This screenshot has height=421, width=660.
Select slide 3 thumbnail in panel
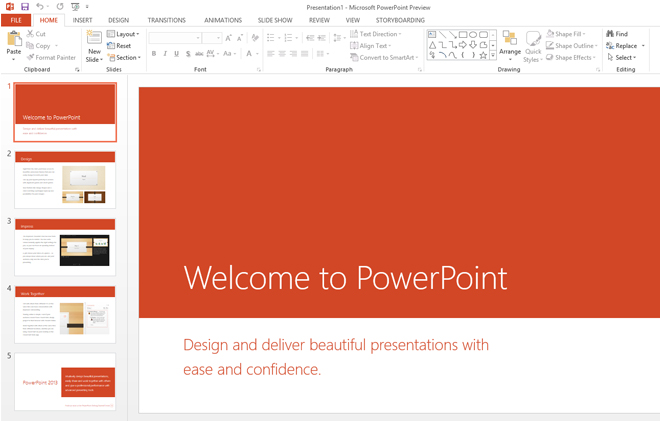pyautogui.click(x=65, y=247)
